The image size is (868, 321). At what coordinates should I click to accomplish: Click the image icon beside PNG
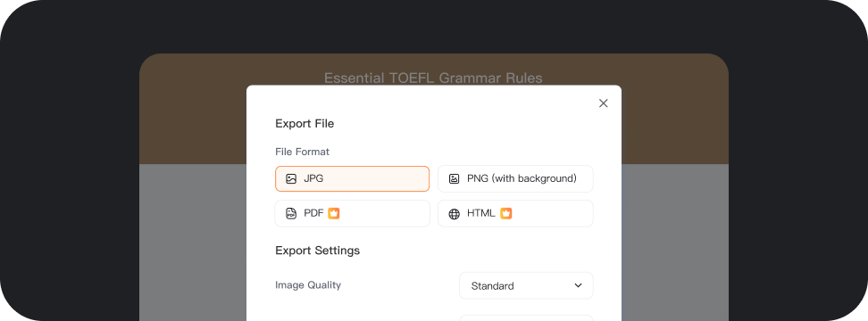click(454, 179)
